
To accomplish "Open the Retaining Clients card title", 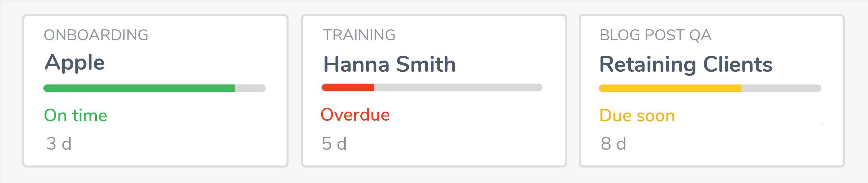I will point(686,64).
